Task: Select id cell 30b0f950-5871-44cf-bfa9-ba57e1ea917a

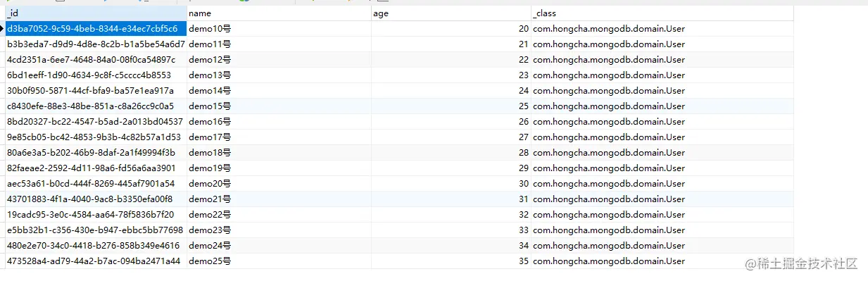Action: (96, 91)
